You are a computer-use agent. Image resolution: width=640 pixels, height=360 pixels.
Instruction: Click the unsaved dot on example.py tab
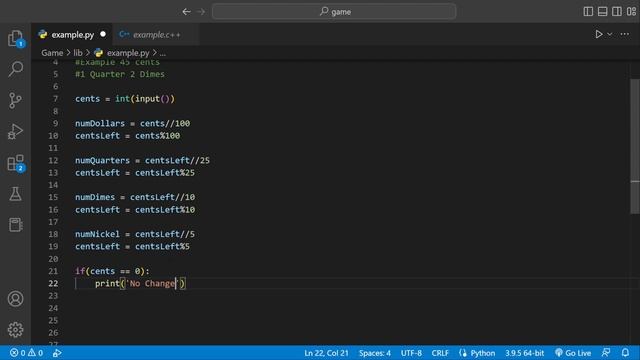click(x=103, y=34)
